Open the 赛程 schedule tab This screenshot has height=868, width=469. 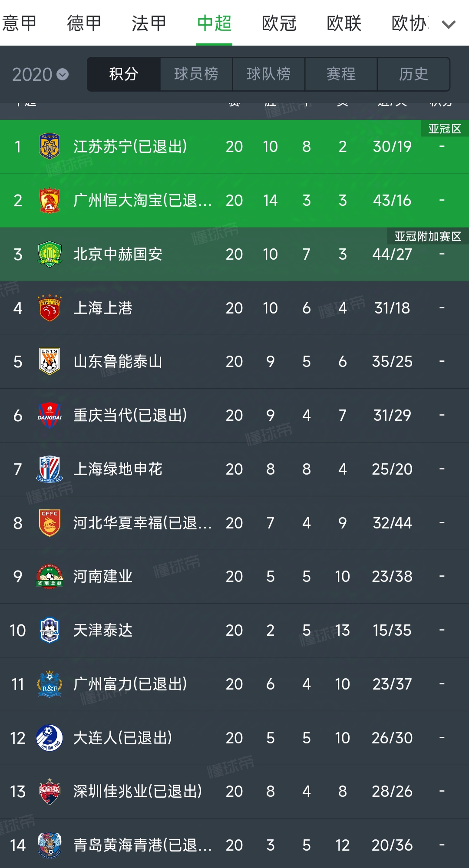pyautogui.click(x=341, y=74)
